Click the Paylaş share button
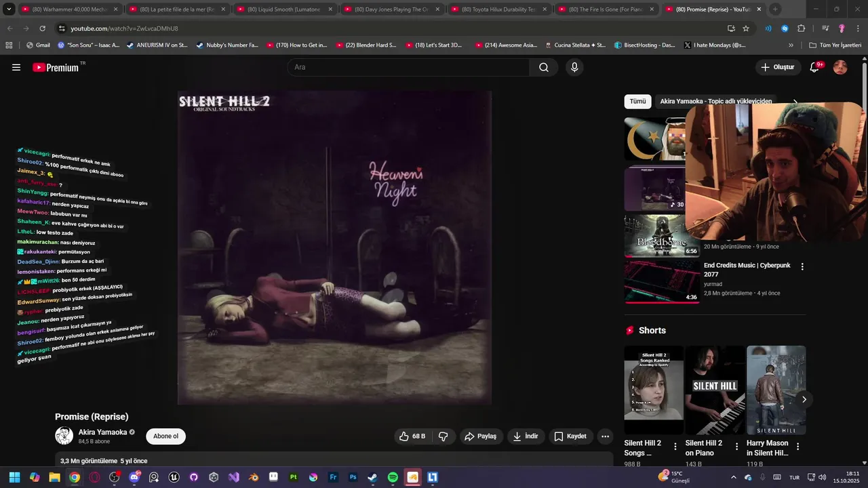 click(x=480, y=436)
